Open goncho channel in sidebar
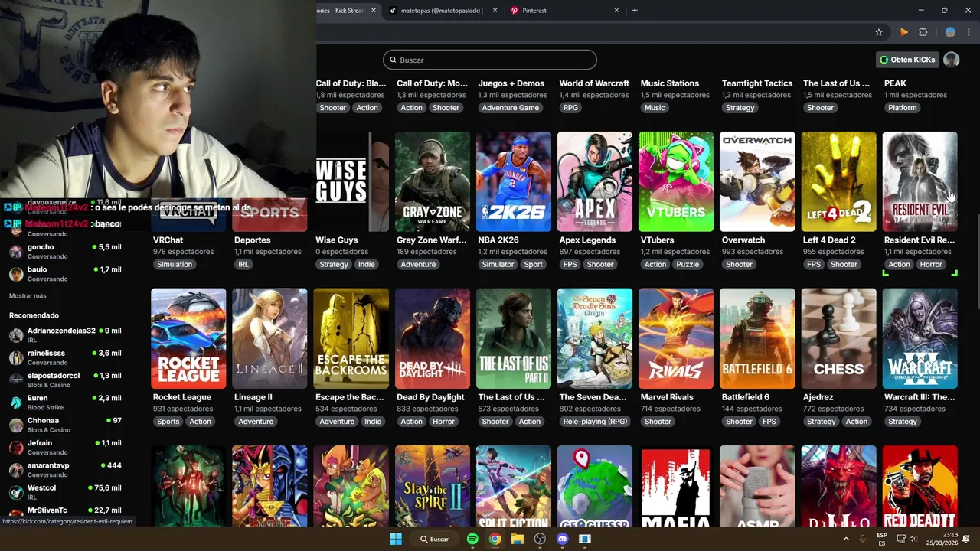 tap(65, 251)
